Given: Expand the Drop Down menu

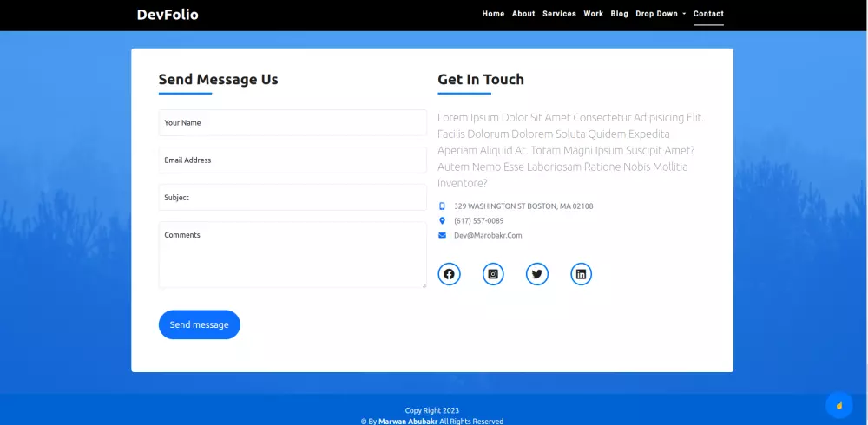Looking at the screenshot, I should 661,14.
